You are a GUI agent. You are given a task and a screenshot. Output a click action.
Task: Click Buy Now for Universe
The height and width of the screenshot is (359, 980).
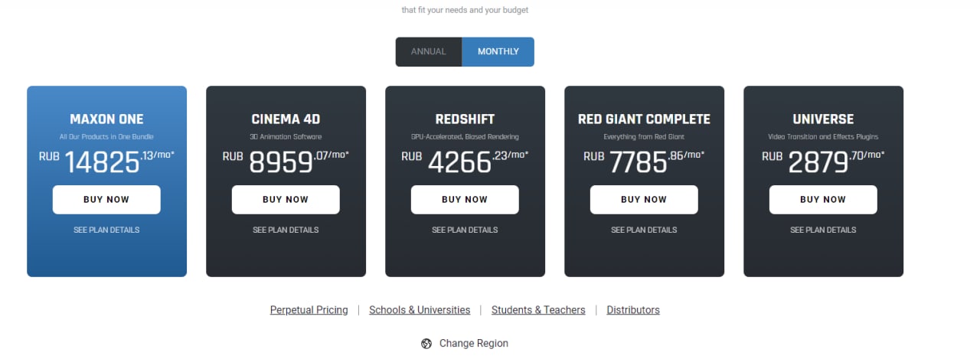point(823,200)
